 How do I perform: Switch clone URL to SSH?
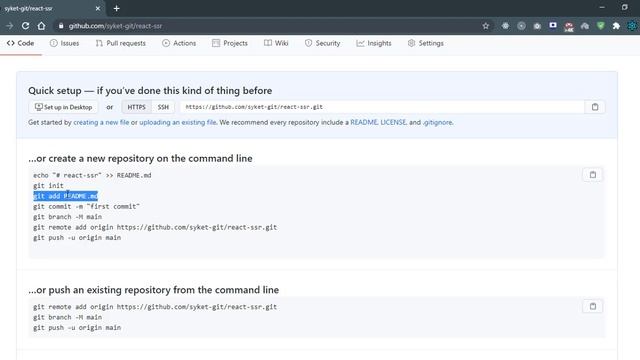[163, 107]
